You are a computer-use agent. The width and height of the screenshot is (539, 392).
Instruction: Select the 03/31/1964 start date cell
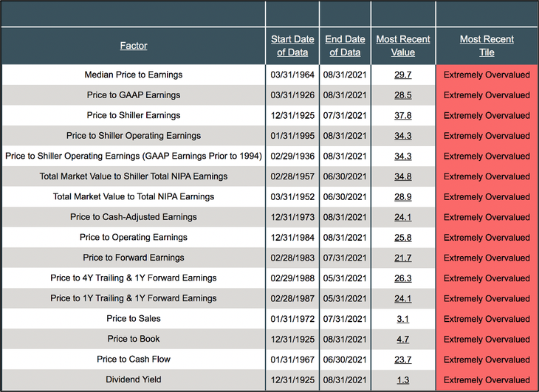point(292,75)
